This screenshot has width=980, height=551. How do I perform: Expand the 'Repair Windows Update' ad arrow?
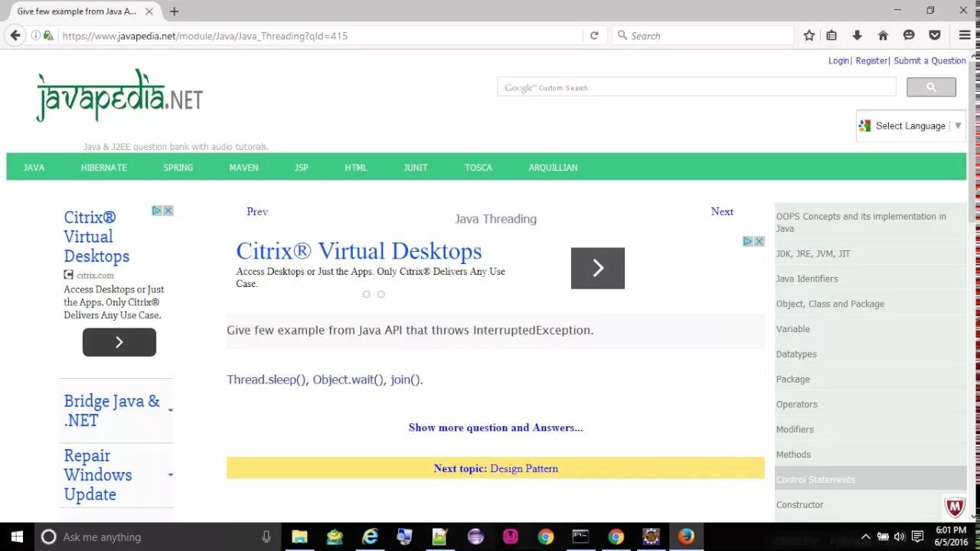click(170, 475)
